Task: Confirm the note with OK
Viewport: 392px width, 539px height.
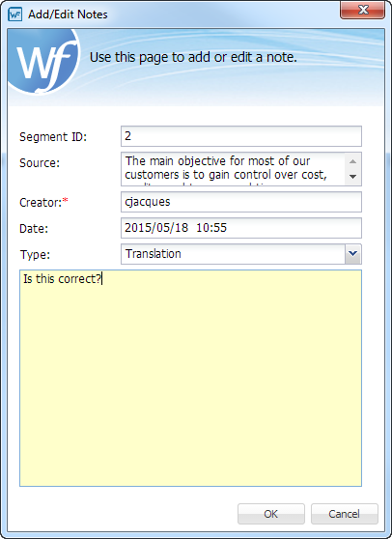Action: click(x=271, y=514)
